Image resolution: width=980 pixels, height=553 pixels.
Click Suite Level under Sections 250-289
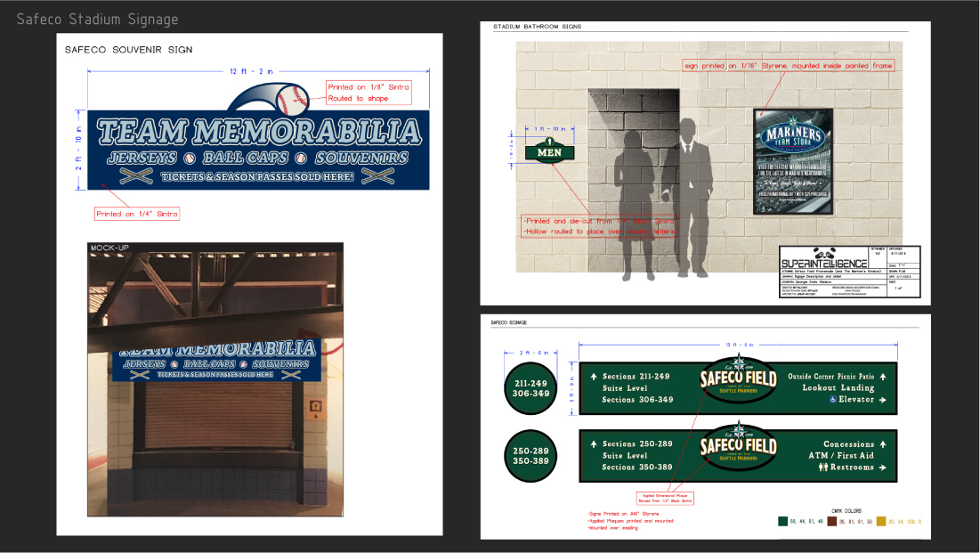pyautogui.click(x=625, y=455)
